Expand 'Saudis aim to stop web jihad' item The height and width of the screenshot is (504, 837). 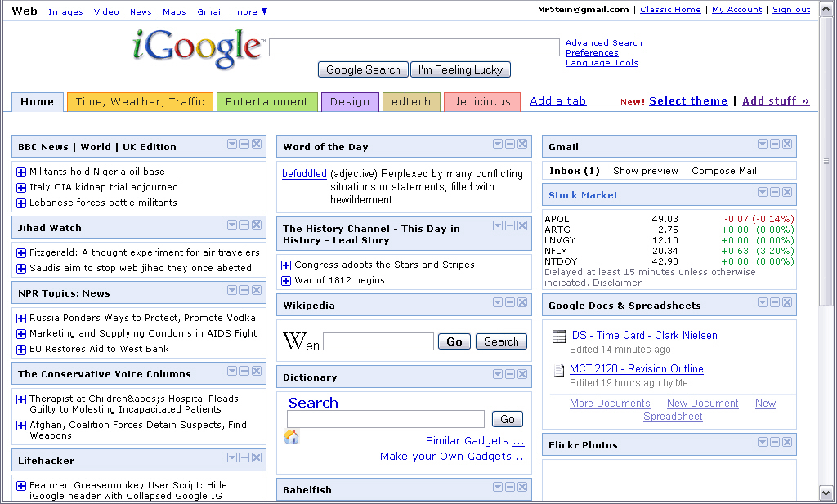21,268
